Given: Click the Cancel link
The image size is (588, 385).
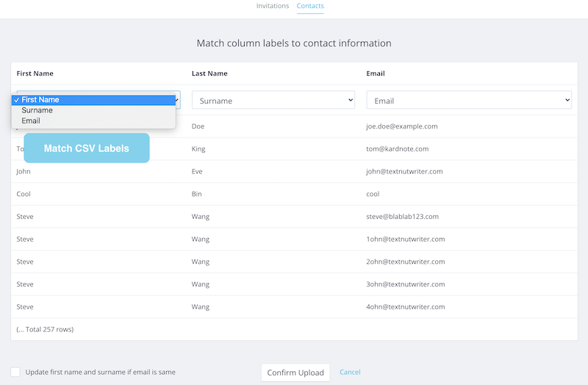Looking at the screenshot, I should [x=350, y=372].
